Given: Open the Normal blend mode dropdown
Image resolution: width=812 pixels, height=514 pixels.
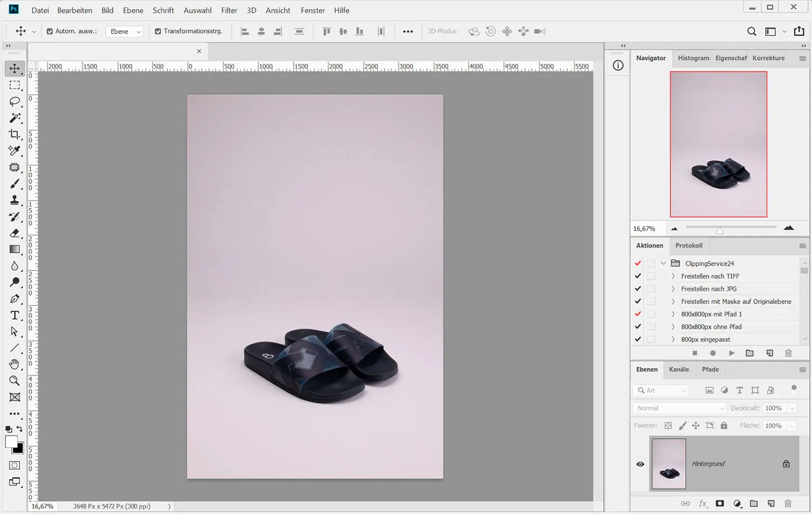Looking at the screenshot, I should click(679, 408).
